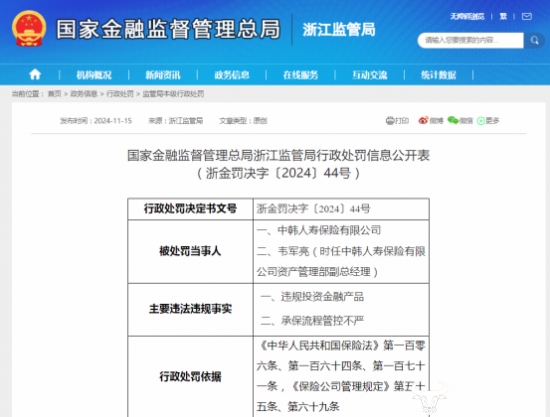Click the envelope mail icon

click(526, 16)
